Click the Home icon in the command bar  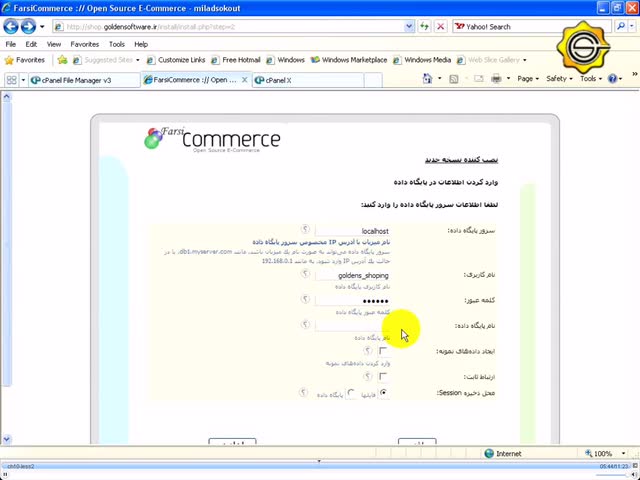[x=427, y=78]
